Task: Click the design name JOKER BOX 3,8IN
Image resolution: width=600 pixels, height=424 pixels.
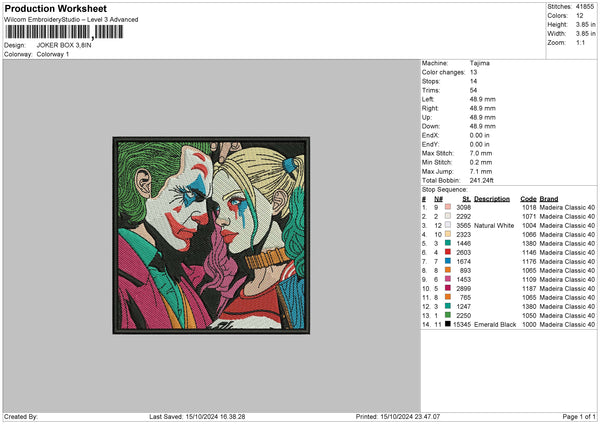Action: click(64, 45)
